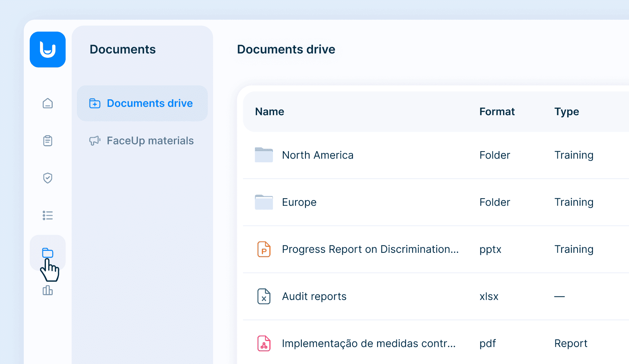Open the clipboard reports sidebar icon
The height and width of the screenshot is (364, 629).
point(48,140)
